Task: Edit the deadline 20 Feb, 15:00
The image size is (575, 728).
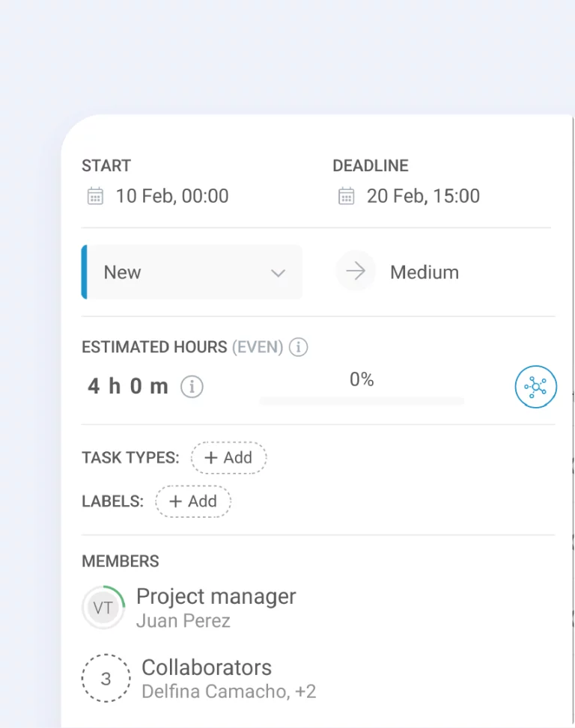Action: pyautogui.click(x=423, y=196)
